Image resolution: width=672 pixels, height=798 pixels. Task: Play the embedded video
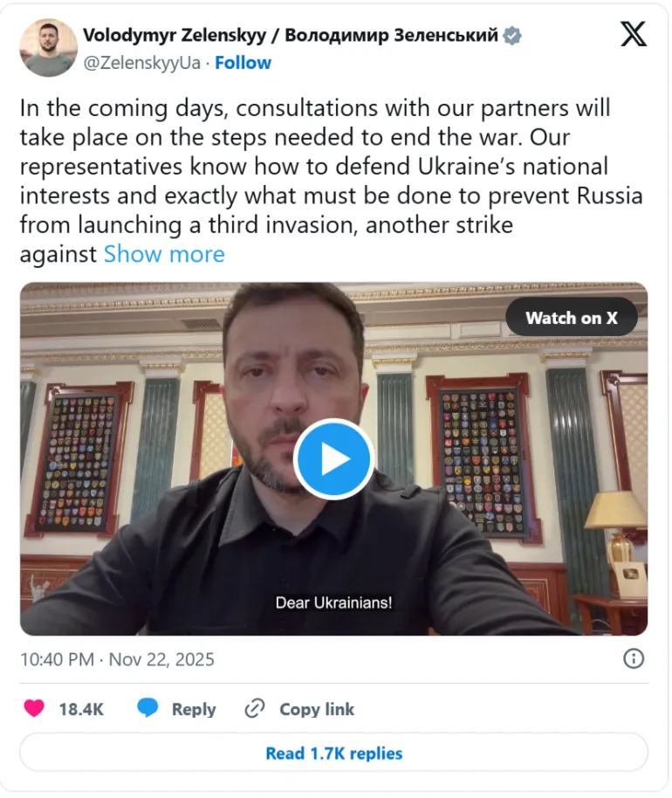(x=333, y=458)
